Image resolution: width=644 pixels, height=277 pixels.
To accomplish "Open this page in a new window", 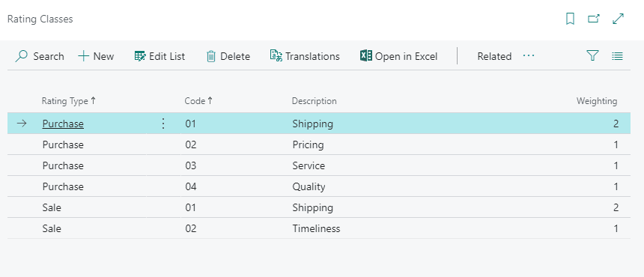I will point(594,19).
